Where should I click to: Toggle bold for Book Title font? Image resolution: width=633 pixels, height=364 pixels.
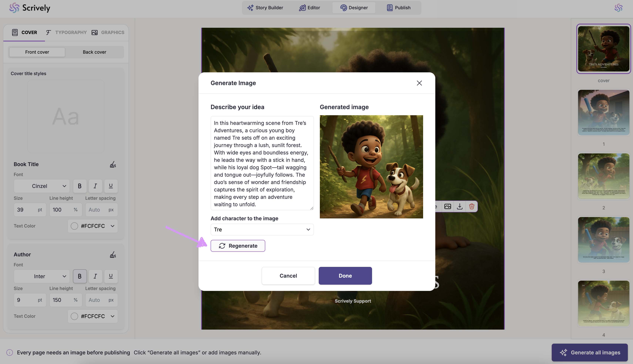point(80,186)
